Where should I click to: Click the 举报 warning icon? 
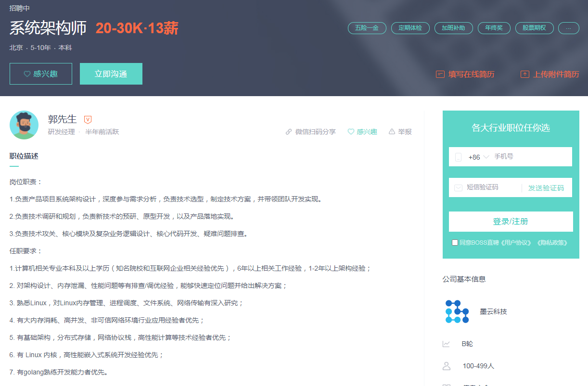[x=392, y=132]
